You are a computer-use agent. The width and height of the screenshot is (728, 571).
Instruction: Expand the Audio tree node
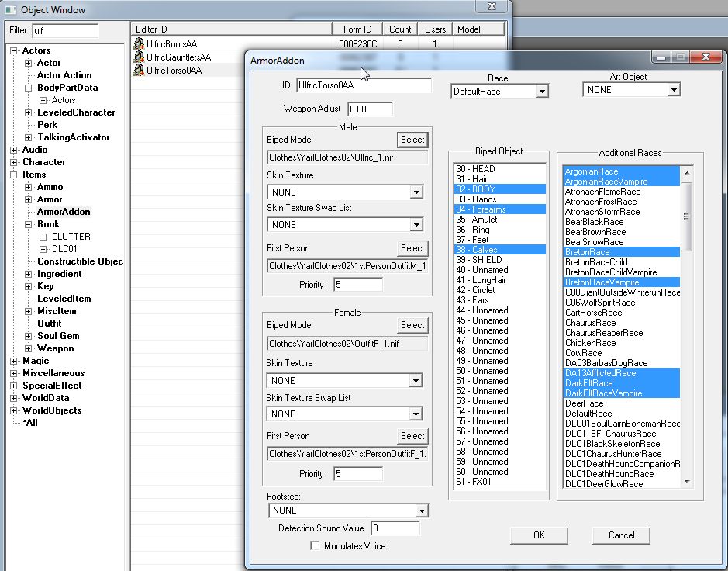tap(14, 150)
